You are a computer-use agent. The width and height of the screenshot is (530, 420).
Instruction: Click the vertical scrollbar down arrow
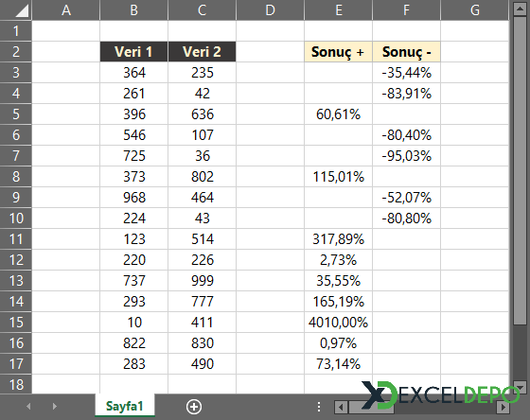(520, 387)
